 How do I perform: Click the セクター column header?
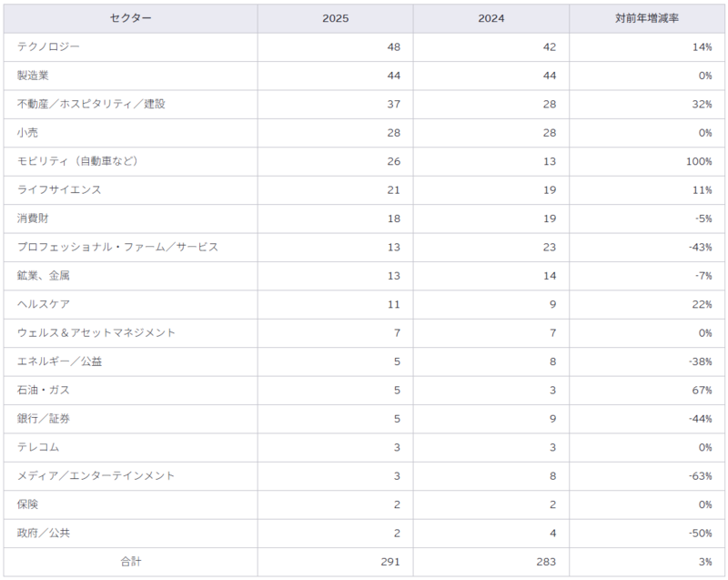(x=130, y=18)
